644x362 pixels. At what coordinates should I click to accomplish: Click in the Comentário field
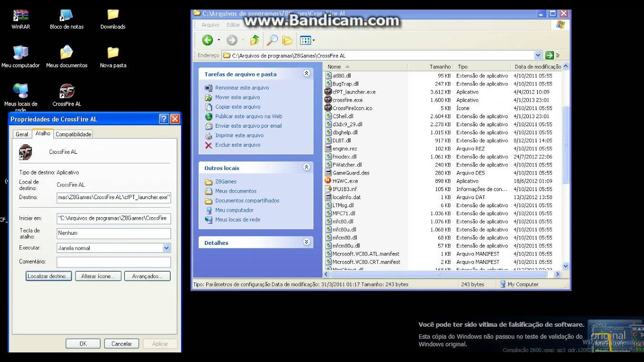click(x=114, y=262)
